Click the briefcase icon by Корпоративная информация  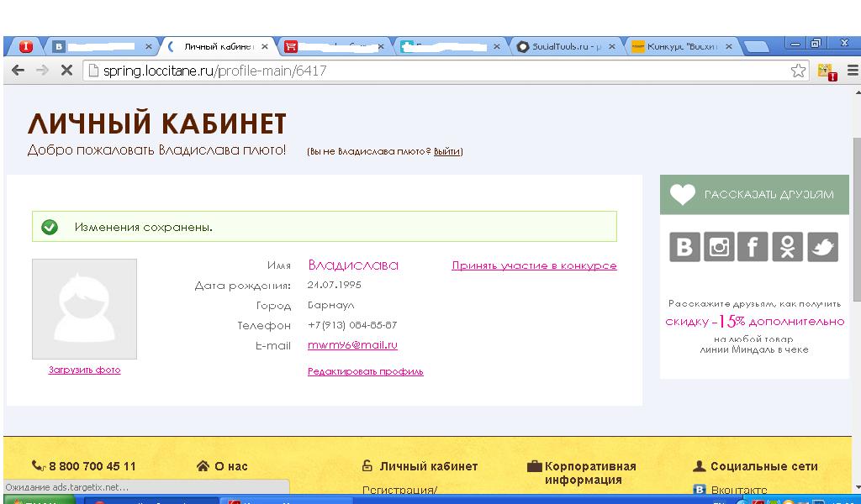point(534,466)
